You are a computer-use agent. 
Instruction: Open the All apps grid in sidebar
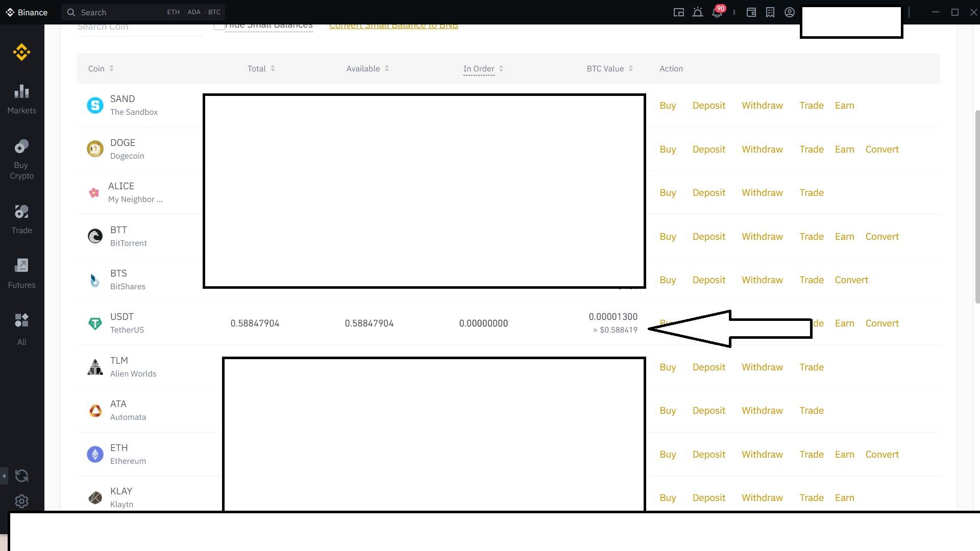21,330
